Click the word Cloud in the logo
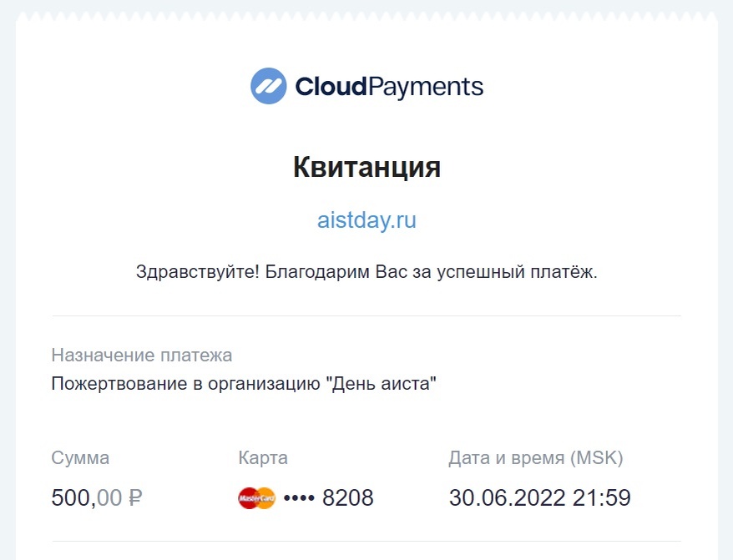 (331, 87)
